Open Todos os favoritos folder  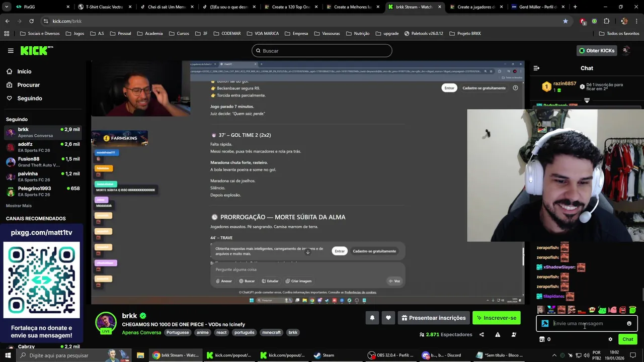tap(619, 33)
